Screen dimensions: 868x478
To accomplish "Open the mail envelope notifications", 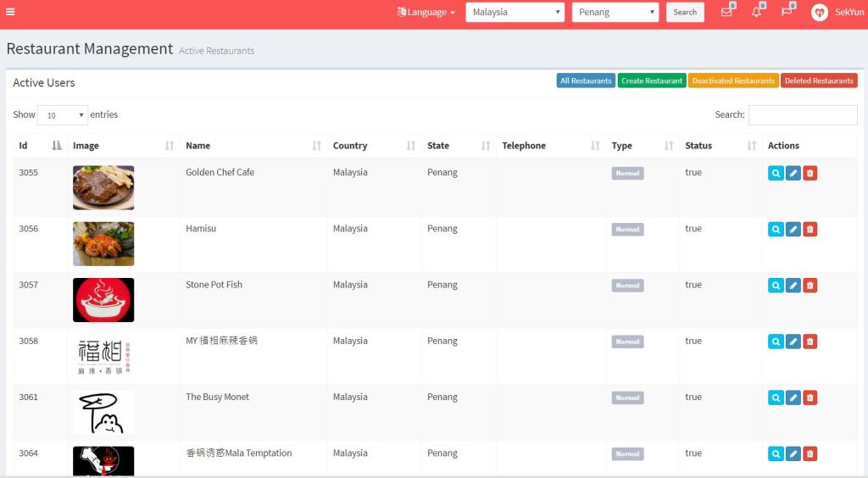I will [x=726, y=12].
